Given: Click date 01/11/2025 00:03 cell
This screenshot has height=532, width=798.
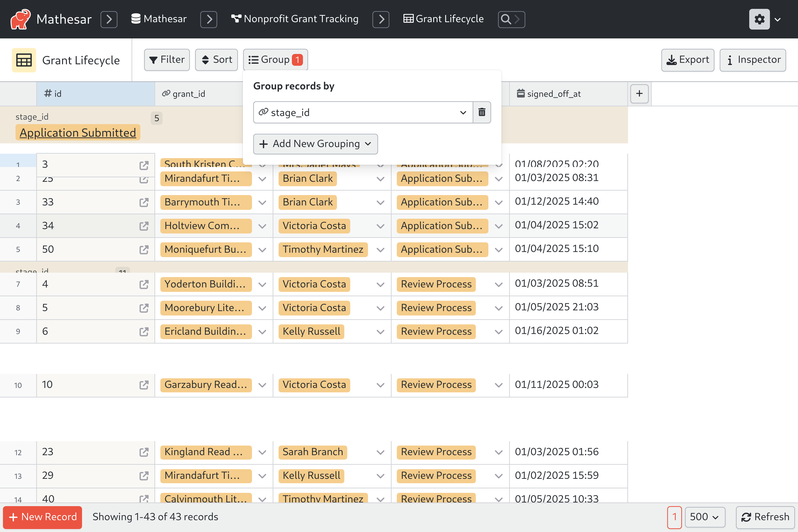Looking at the screenshot, I should point(568,385).
